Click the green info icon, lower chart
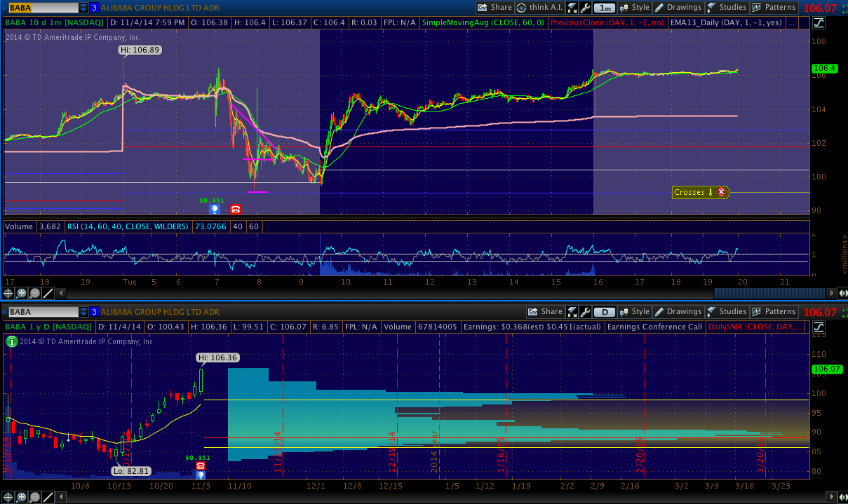The image size is (848, 504). coord(11,341)
